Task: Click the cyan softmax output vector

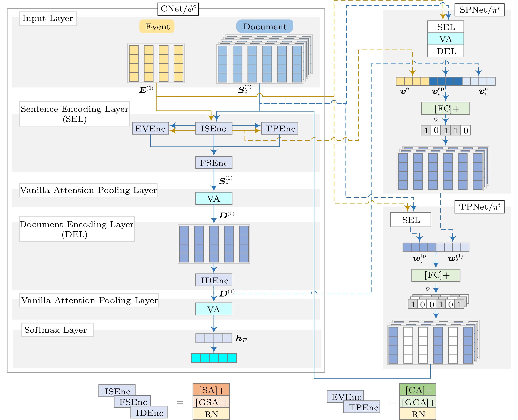Action: click(214, 358)
